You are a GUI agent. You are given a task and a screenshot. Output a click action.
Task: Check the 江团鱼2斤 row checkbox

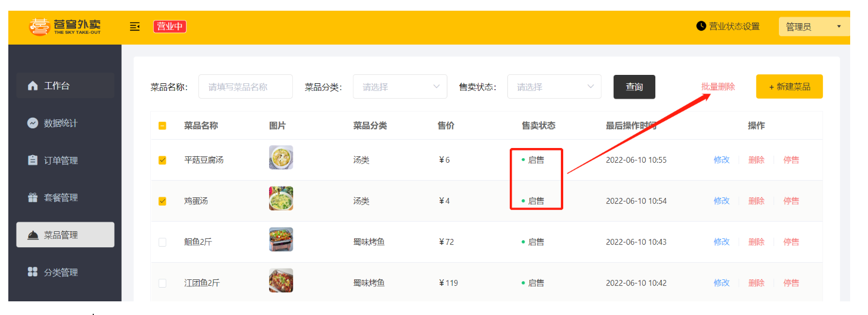[162, 283]
